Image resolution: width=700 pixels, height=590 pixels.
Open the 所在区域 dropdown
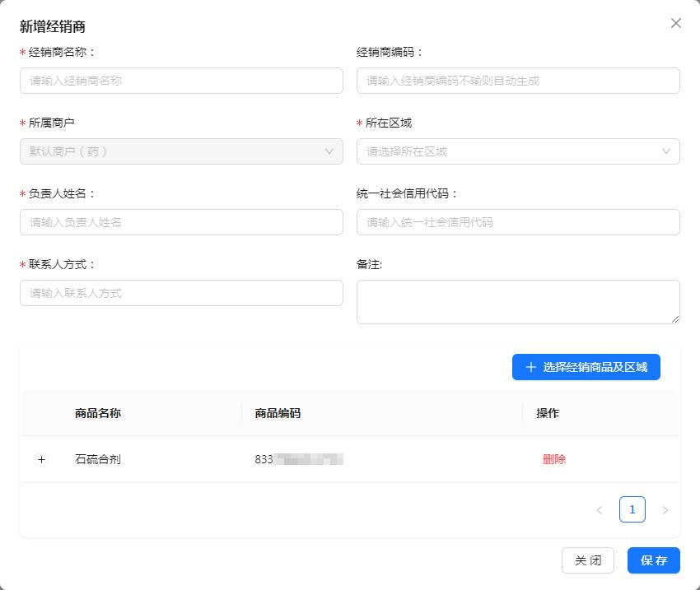(x=518, y=151)
